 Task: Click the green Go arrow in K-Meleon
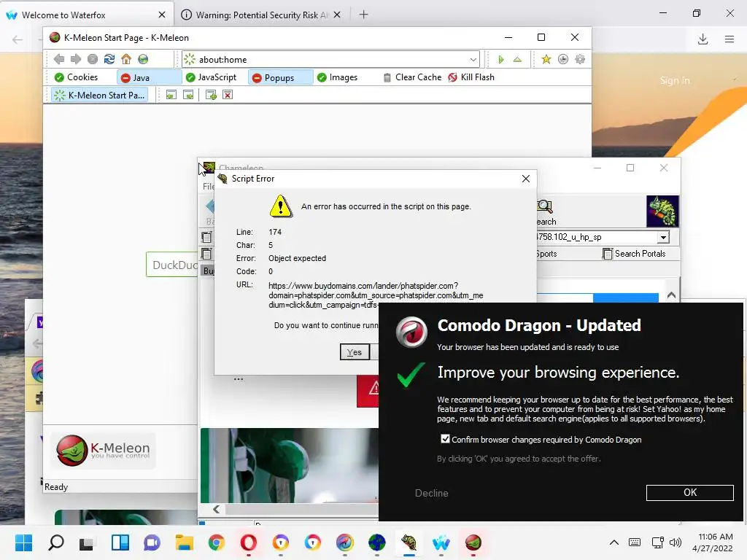coord(500,60)
